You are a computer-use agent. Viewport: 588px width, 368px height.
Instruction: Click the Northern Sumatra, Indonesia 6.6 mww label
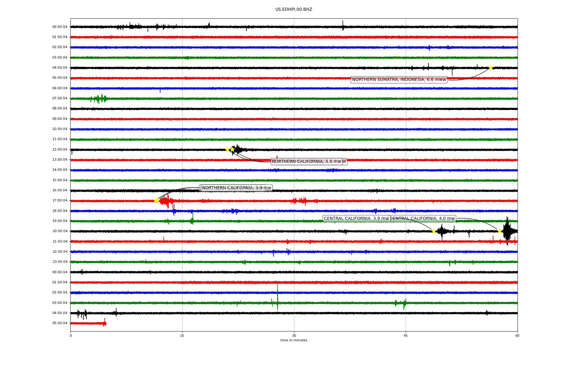399,80
